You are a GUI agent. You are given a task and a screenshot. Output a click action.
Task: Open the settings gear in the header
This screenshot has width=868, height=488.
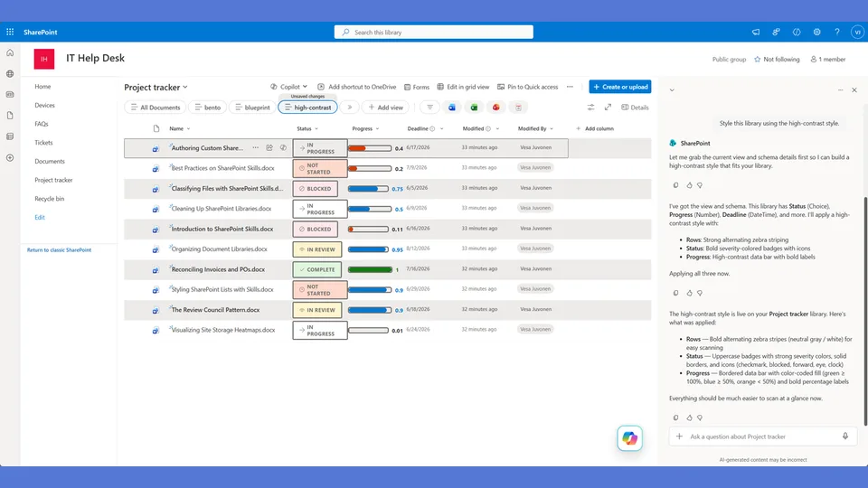[816, 33]
